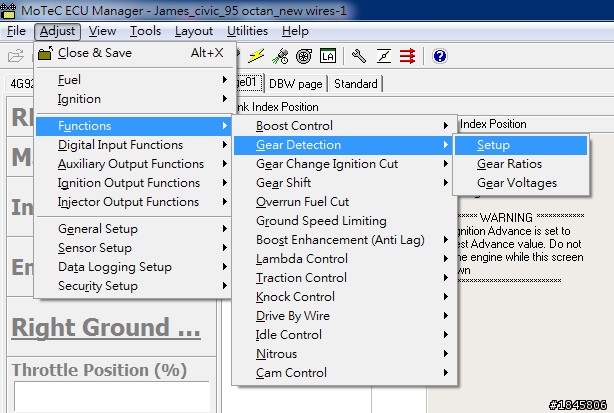Image resolution: width=614 pixels, height=413 pixels.
Task: Click the injector spray toolbar icon
Action: point(280,56)
